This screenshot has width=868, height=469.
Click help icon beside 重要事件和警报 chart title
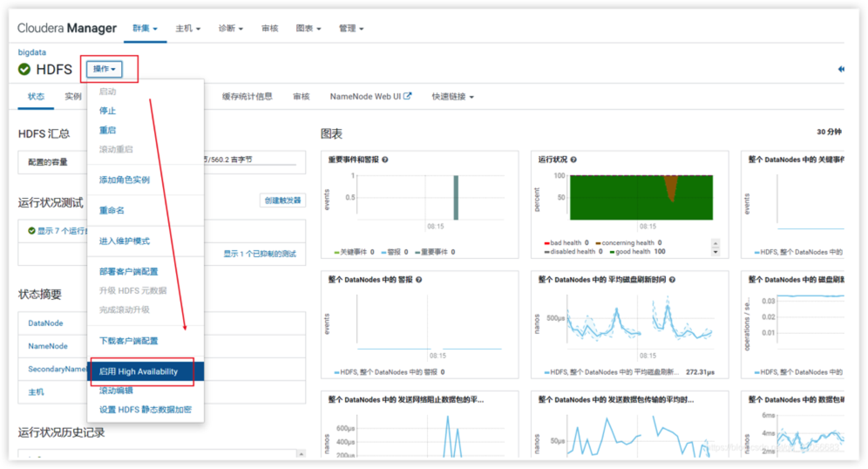pos(385,160)
